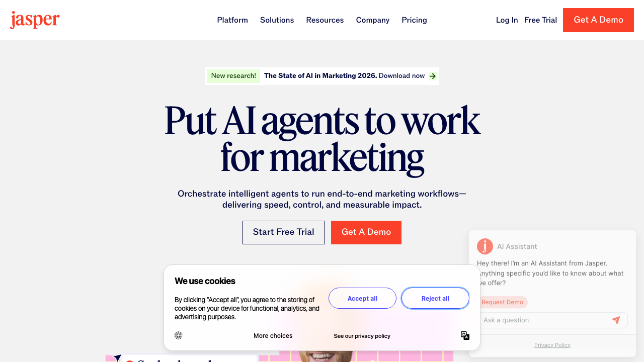Accept all cookies
This screenshot has width=644, height=362.
tap(362, 298)
